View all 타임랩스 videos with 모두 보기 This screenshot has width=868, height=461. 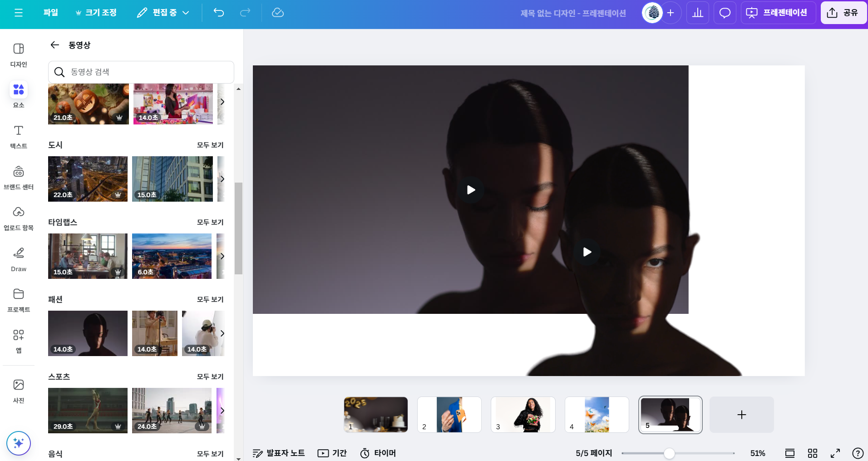point(210,222)
